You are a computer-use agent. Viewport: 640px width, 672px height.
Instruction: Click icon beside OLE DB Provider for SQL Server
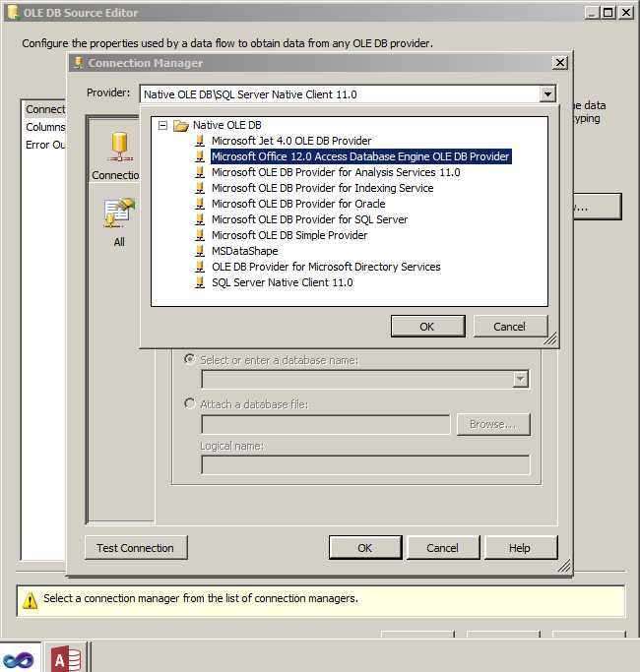200,219
